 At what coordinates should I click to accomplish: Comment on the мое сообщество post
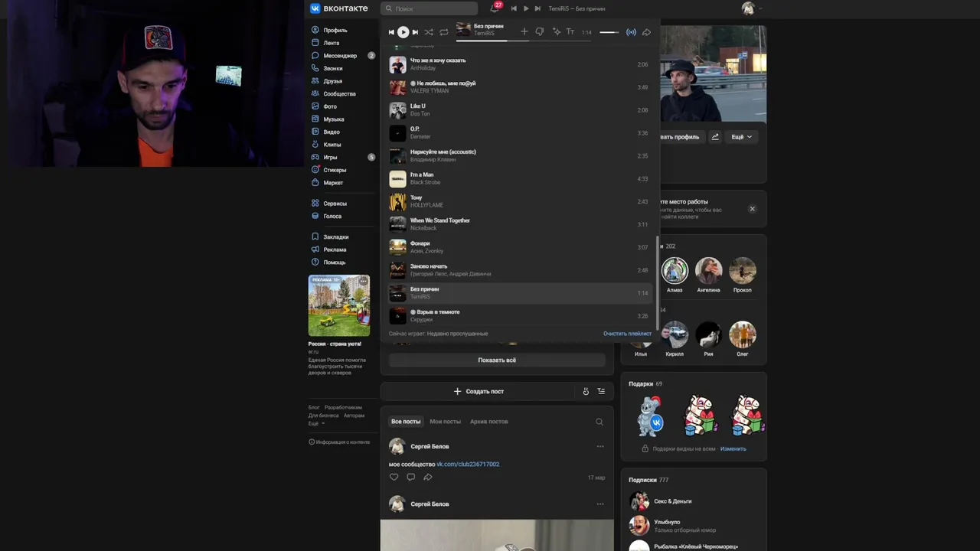(411, 477)
